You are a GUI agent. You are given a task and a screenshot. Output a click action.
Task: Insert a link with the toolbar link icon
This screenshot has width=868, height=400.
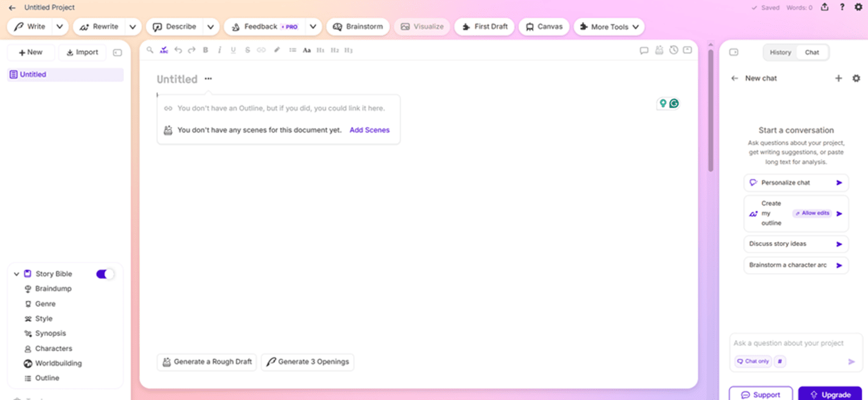[x=261, y=50]
